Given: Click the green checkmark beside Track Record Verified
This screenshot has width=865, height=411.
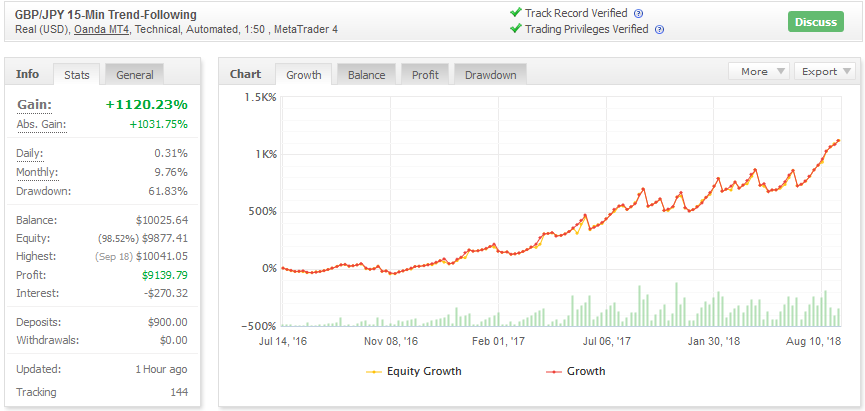Looking at the screenshot, I should pos(516,13).
